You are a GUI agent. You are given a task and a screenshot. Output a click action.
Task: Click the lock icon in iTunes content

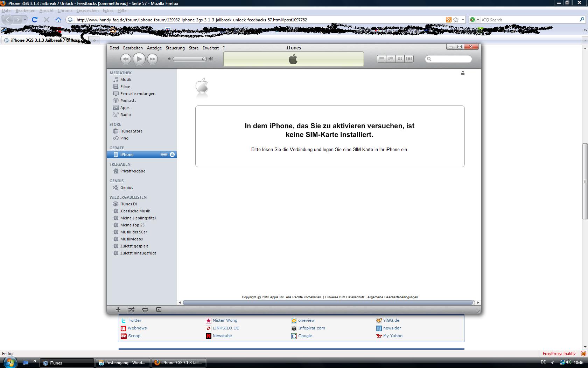[463, 73]
